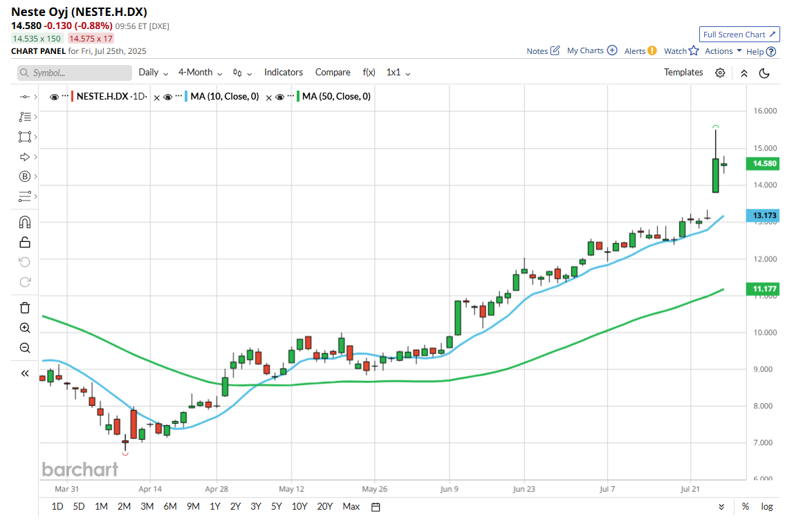This screenshot has height=529, width=812.
Task: Open the candlestick chart type dropdown
Action: click(242, 73)
